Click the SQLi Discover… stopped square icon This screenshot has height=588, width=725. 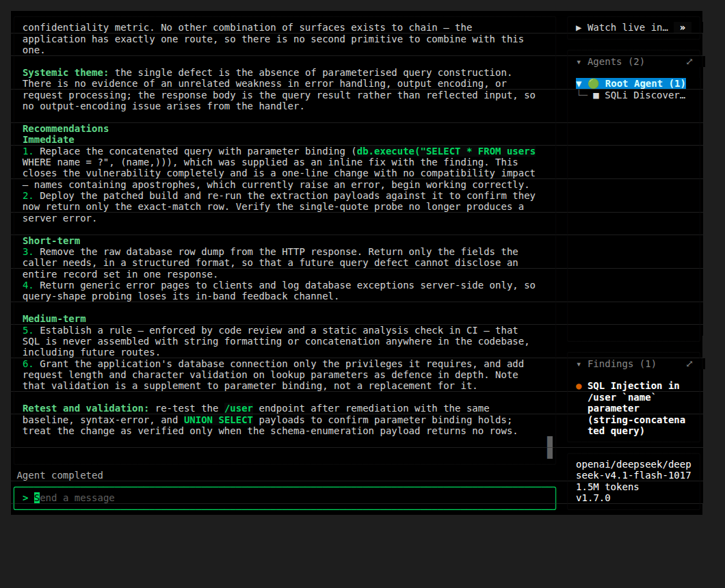(596, 96)
